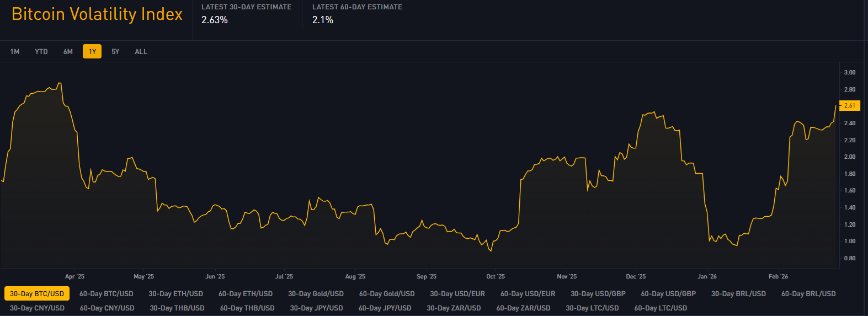This screenshot has width=868, height=316.
Task: Show the 6M time range
Action: tap(68, 52)
